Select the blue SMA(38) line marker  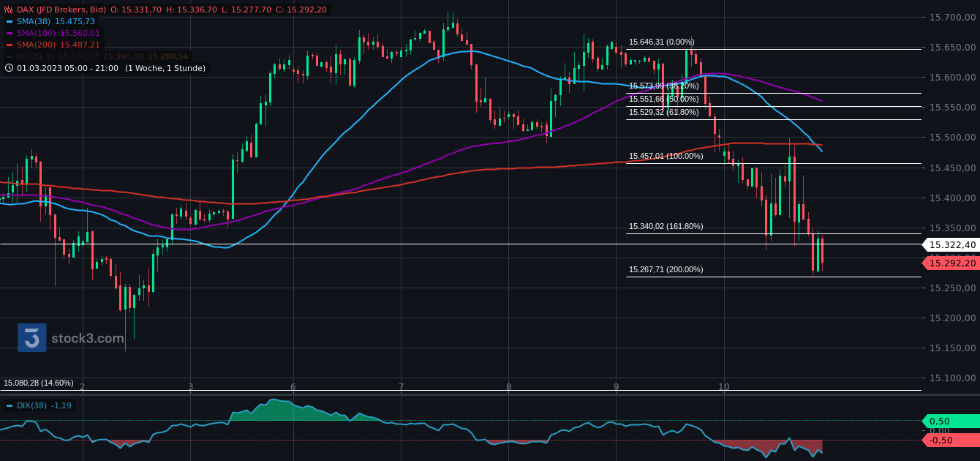click(10, 21)
